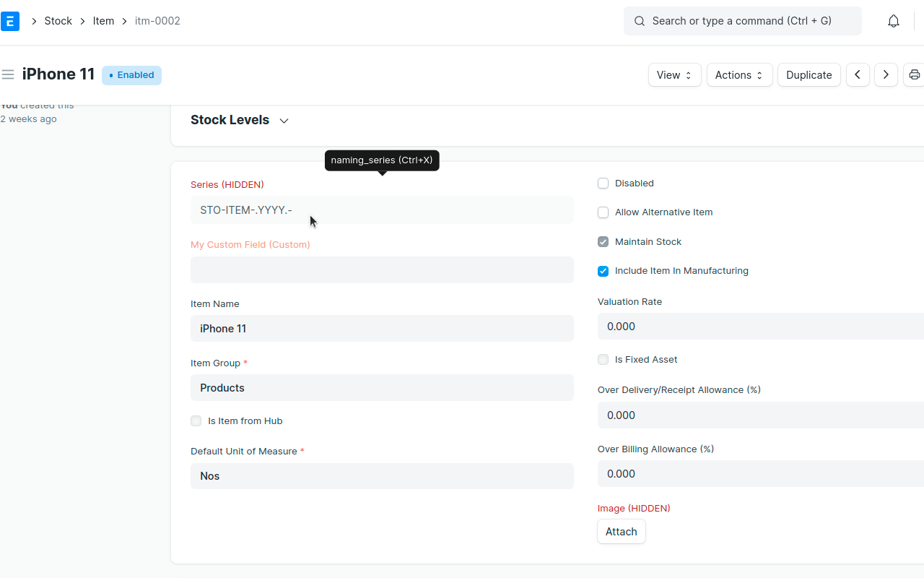Edit Over Billing Allowance field
The image size is (924, 578).
point(761,474)
